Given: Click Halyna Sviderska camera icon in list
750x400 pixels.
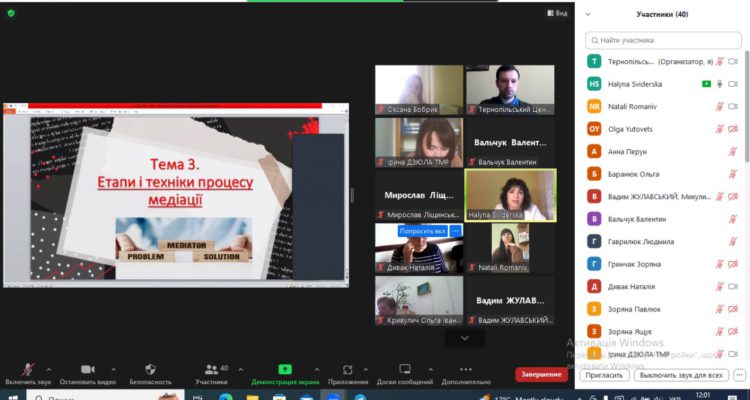Looking at the screenshot, I should (x=733, y=84).
